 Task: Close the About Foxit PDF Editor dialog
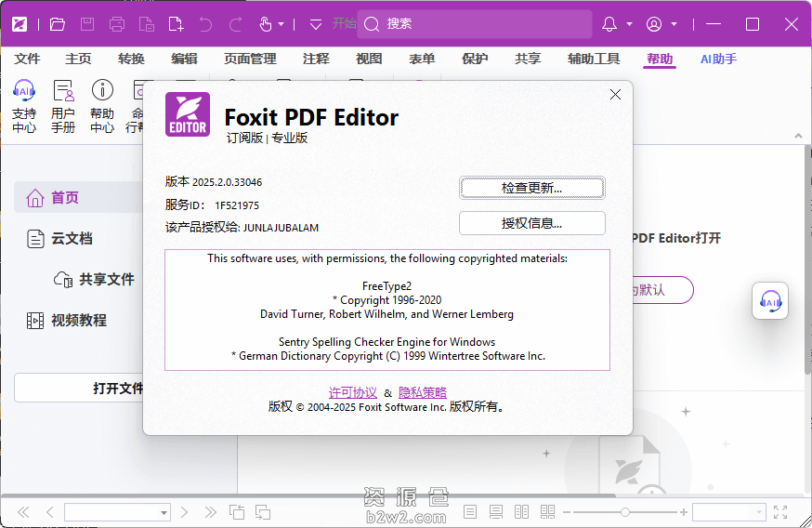click(x=615, y=95)
